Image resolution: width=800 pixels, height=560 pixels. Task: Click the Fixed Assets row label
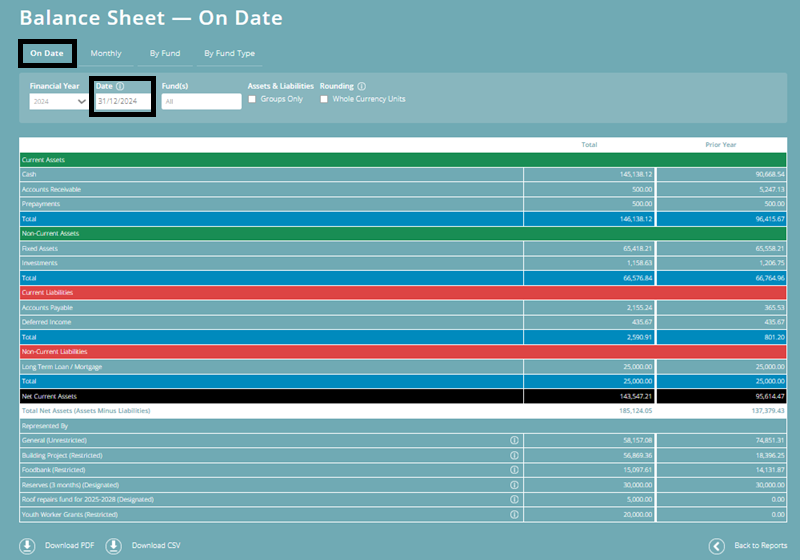pyautogui.click(x=40, y=248)
